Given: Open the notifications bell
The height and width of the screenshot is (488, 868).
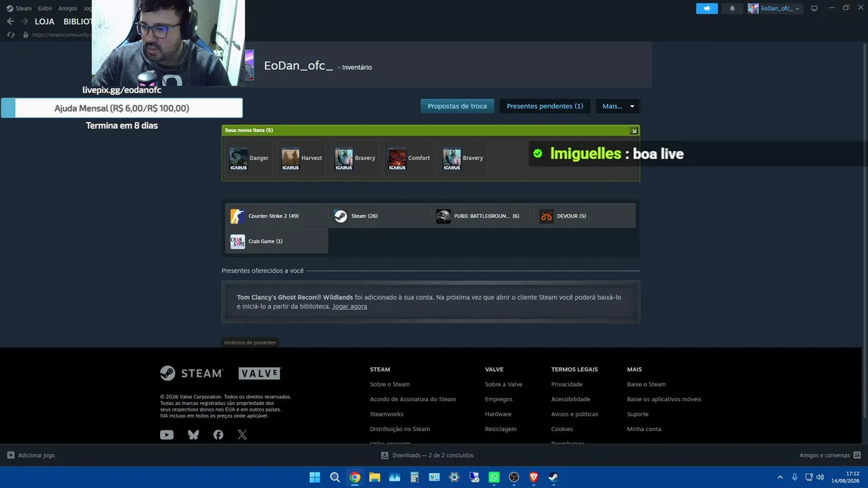Looking at the screenshot, I should 732,8.
